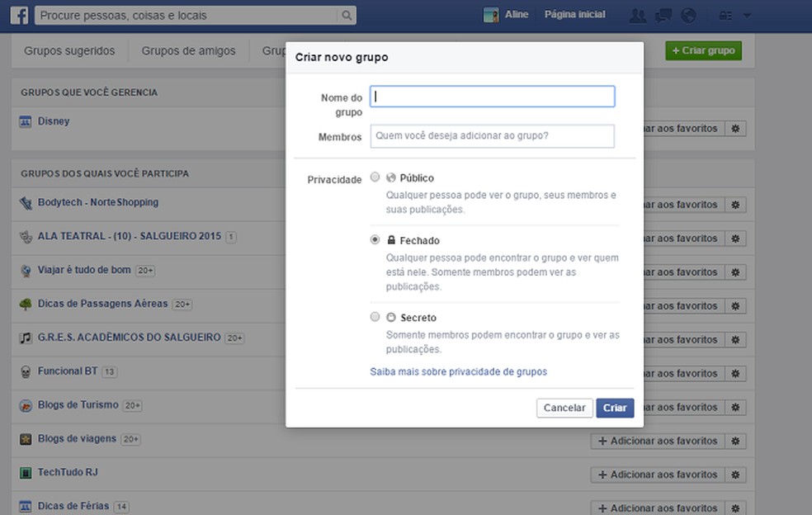Click the Fechado padlock icon
Viewport: 812px width, 515px height.
point(391,240)
